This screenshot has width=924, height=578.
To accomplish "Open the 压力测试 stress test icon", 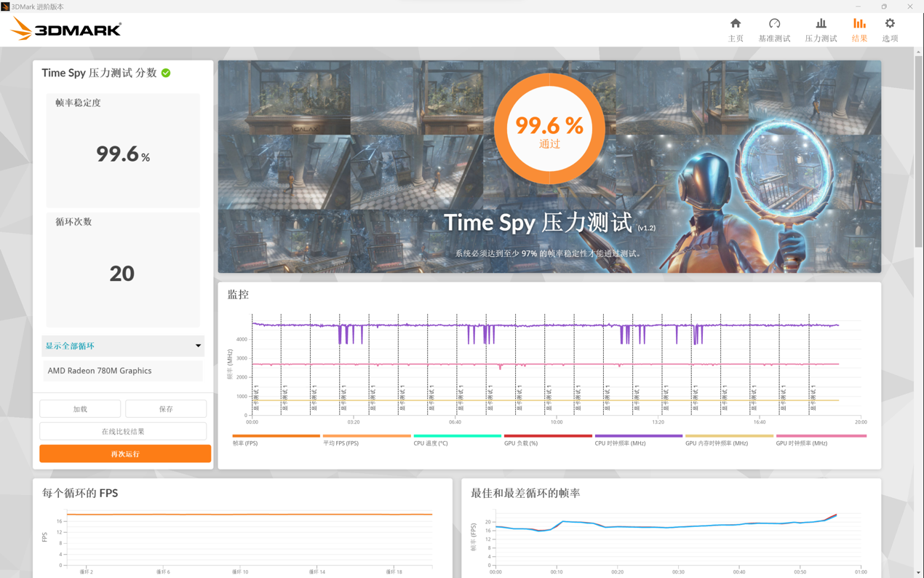I will [821, 24].
